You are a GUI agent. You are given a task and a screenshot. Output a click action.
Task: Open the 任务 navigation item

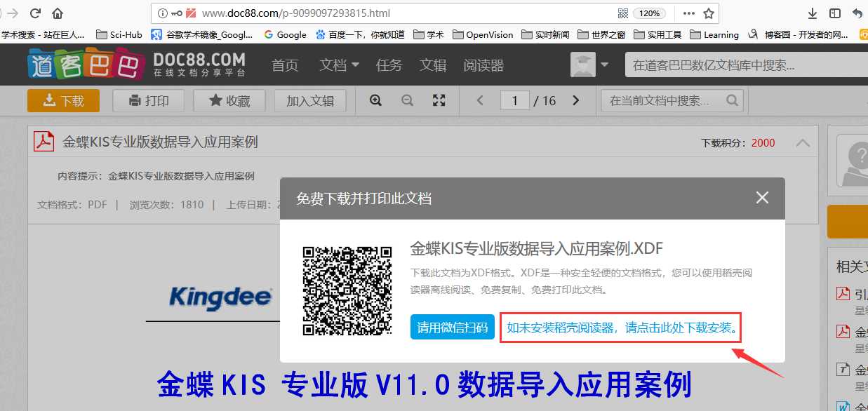[x=389, y=65]
